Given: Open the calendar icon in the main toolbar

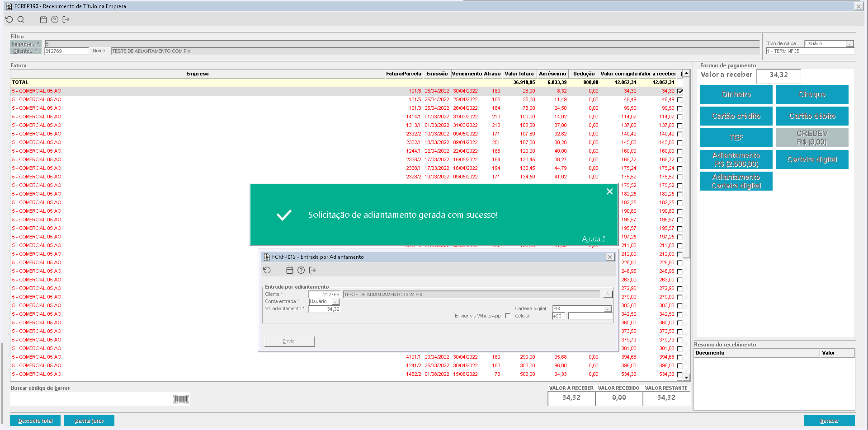Looking at the screenshot, I should [43, 19].
